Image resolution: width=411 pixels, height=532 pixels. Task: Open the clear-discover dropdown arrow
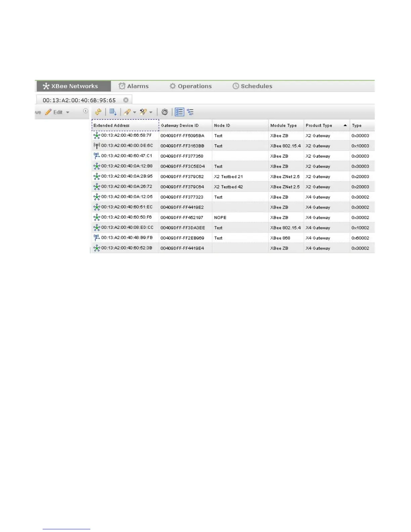[151, 112]
